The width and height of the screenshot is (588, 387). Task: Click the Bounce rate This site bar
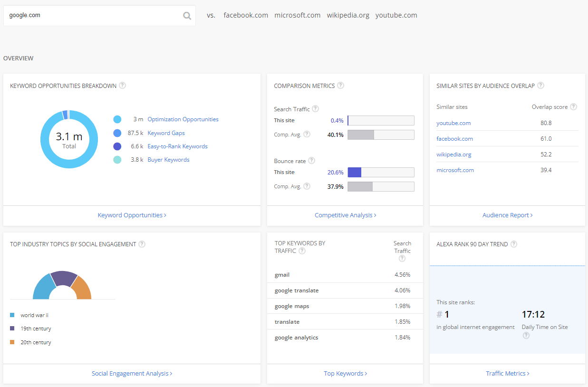[380, 172]
